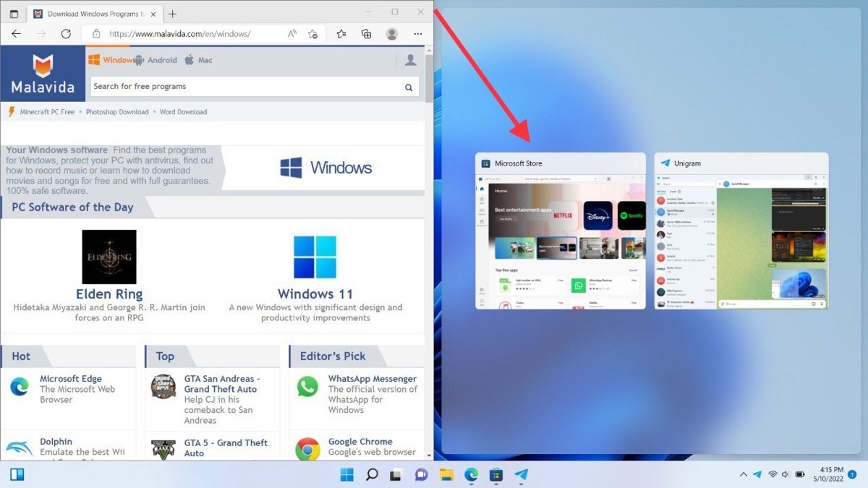Click the disabled forward navigation arrow
Image resolution: width=868 pixels, height=488 pixels.
[x=41, y=34]
